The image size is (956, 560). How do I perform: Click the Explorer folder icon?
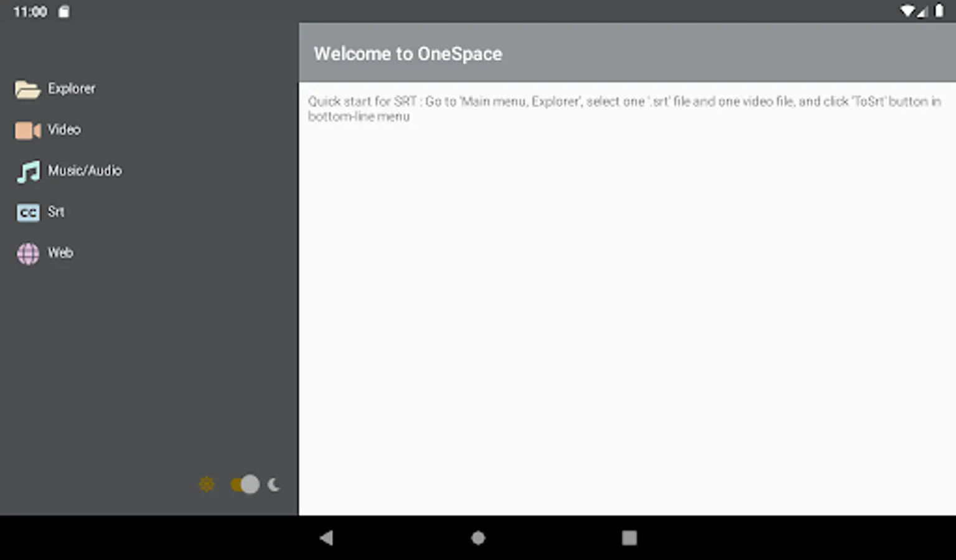coord(27,89)
